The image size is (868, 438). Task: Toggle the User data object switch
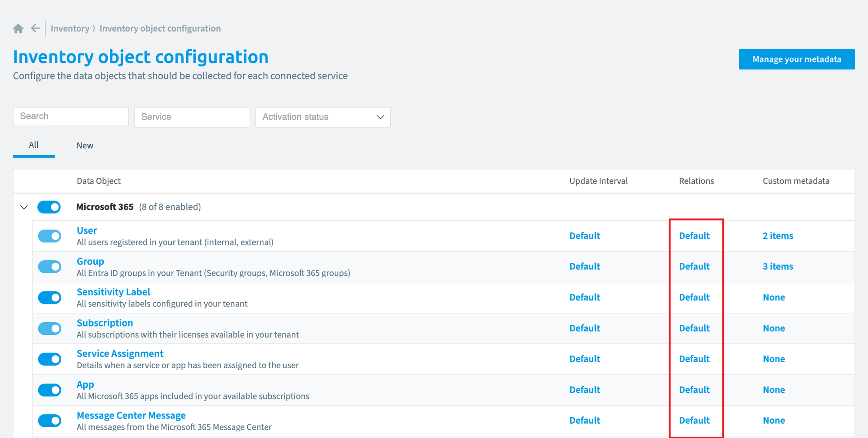point(50,236)
